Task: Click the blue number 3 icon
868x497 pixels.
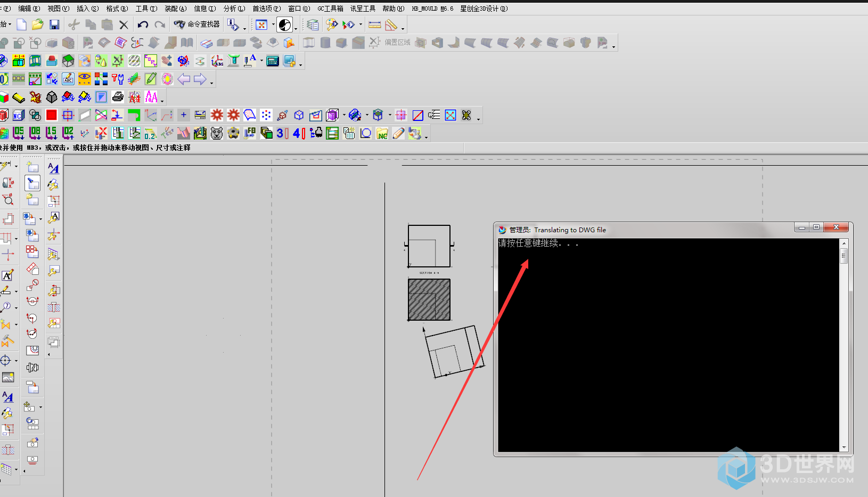Action: point(282,133)
